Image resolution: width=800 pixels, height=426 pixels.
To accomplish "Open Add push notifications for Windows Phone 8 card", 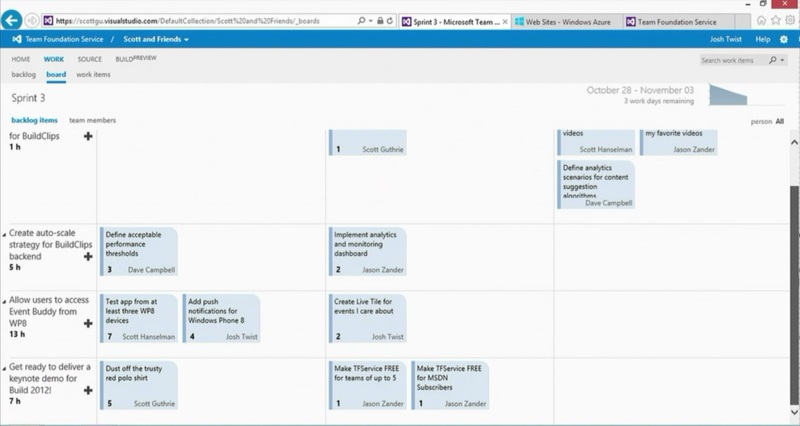I will click(x=221, y=318).
